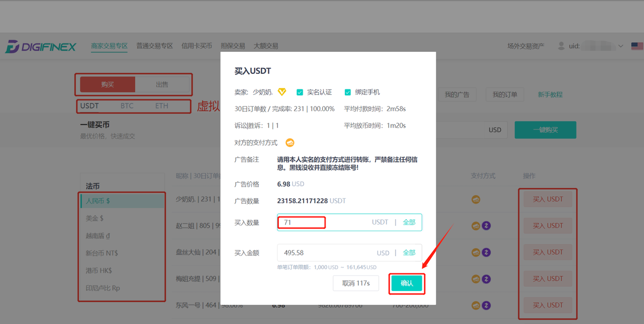Click the DigiFinex logo

click(40, 47)
